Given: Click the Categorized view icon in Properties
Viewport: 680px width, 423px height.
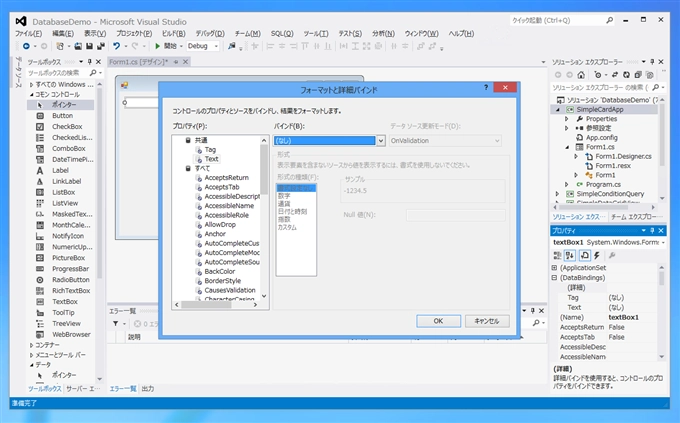Looking at the screenshot, I should click(557, 256).
